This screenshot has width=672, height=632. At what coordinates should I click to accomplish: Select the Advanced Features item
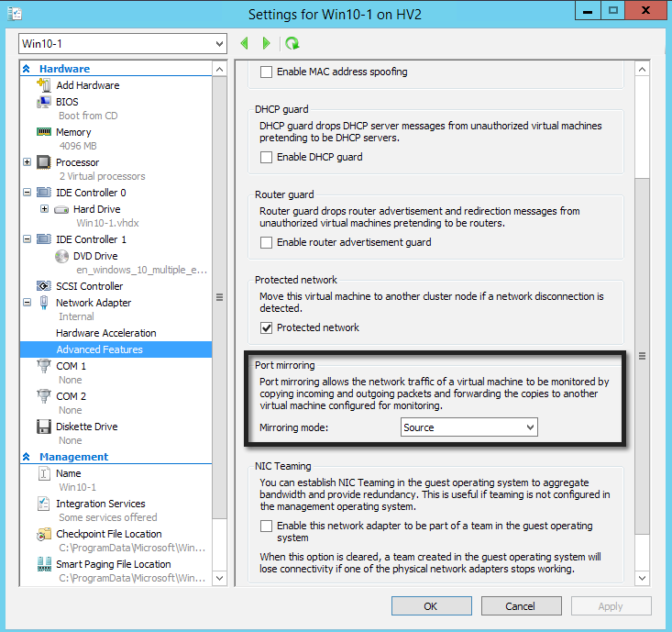coord(116,349)
